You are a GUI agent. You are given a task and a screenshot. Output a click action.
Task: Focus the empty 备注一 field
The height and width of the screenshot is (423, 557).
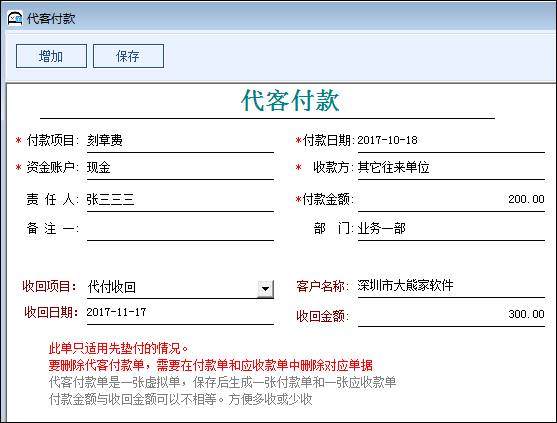[x=180, y=229]
